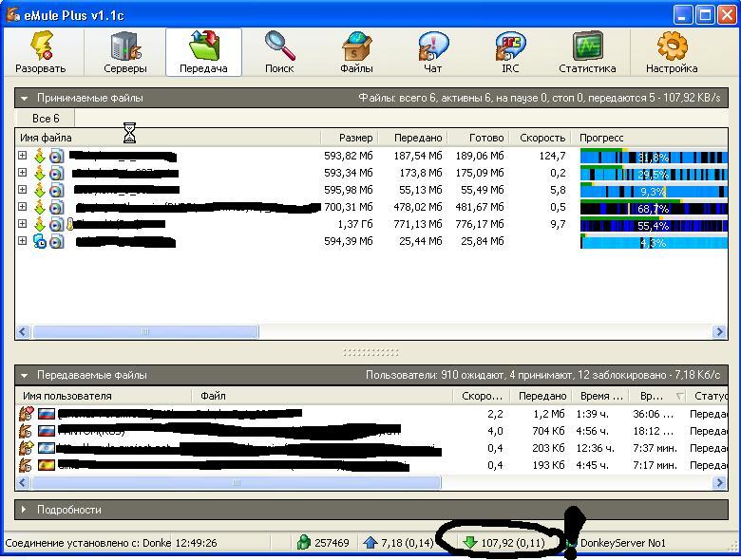Click the download status icon of the 593,82 Мб file
Image resolution: width=741 pixels, height=560 pixels.
(x=40, y=156)
